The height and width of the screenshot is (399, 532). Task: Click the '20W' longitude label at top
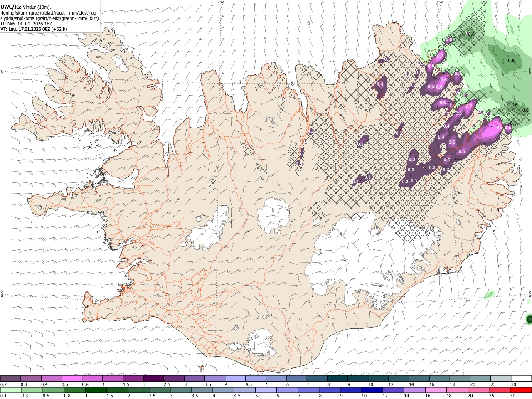point(221,2)
